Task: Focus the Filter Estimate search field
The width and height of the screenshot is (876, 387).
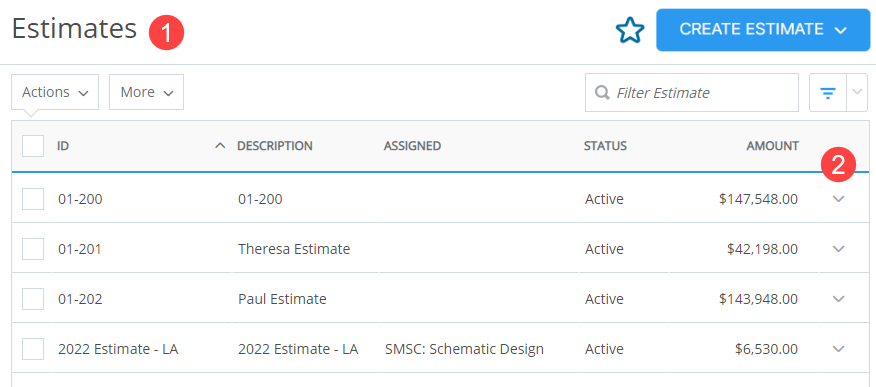Action: (692, 93)
